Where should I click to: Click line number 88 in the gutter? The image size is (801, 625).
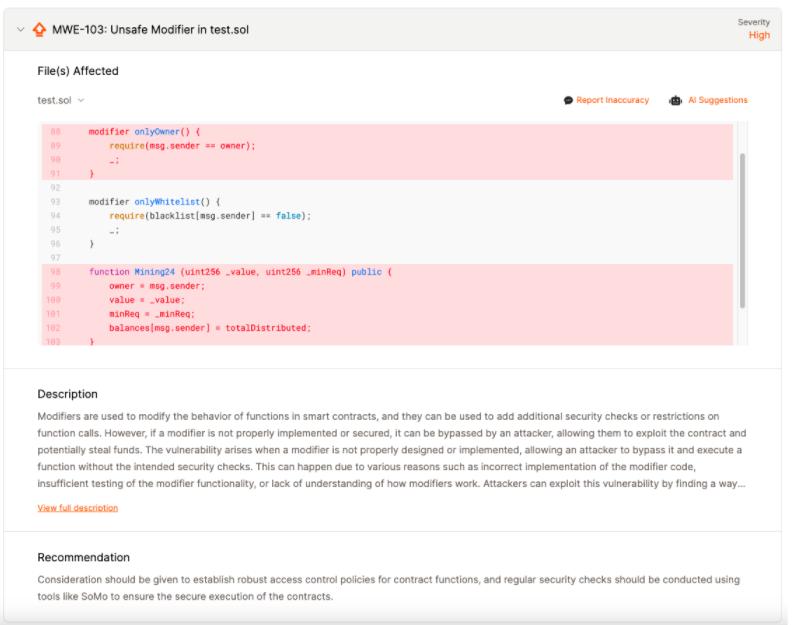tap(55, 131)
